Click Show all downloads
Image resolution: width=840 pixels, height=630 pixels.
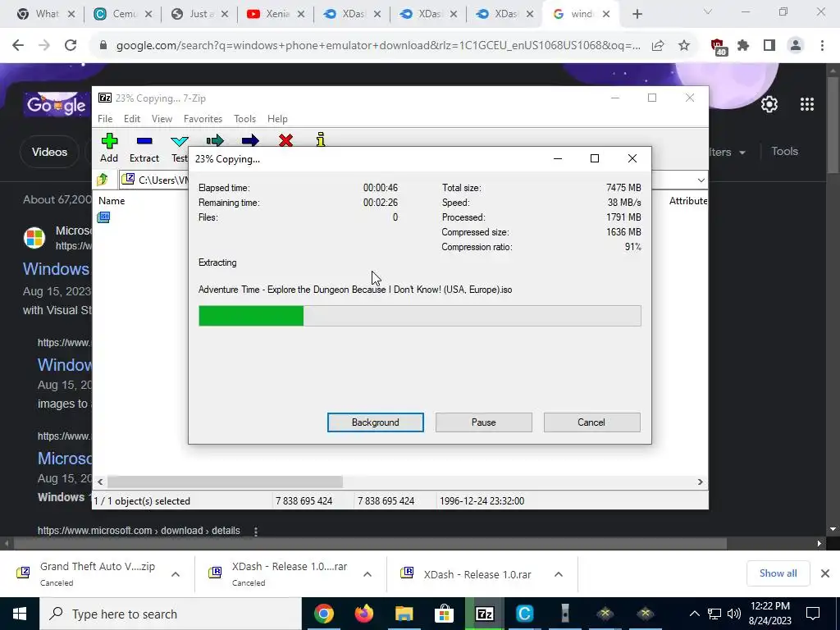point(778,573)
